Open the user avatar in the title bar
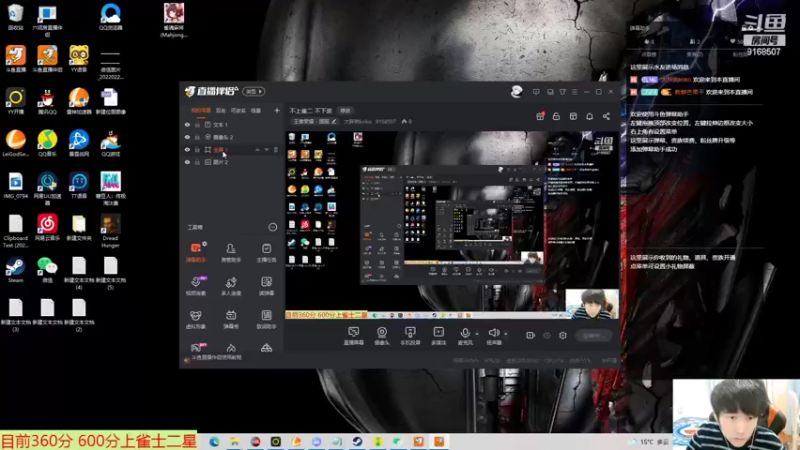The image size is (800, 450). [x=516, y=91]
